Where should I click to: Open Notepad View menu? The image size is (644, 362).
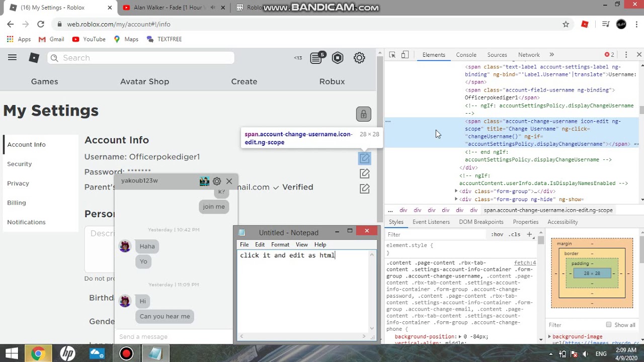point(302,244)
